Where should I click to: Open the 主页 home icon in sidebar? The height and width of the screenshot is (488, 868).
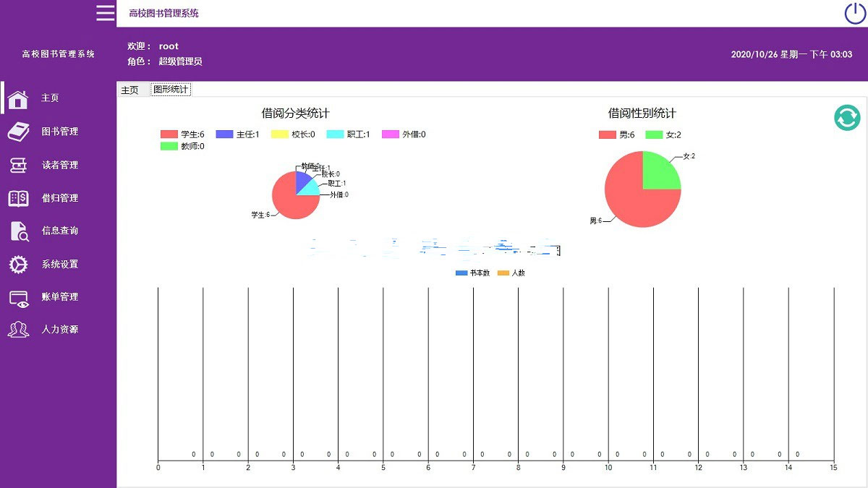18,98
